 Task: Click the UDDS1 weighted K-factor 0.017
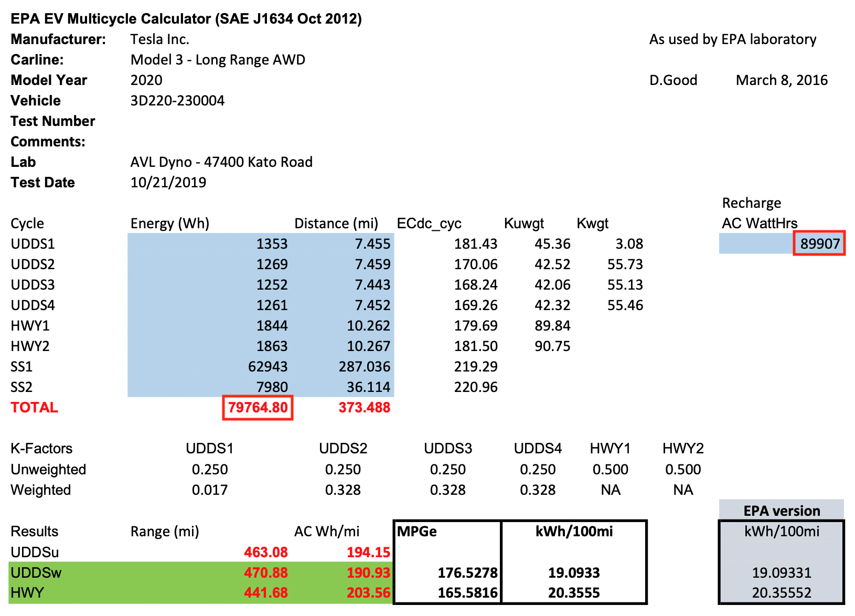point(210,490)
